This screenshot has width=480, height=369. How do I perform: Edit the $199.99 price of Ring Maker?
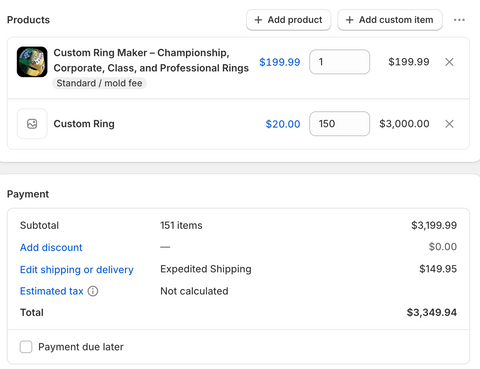[x=280, y=62]
